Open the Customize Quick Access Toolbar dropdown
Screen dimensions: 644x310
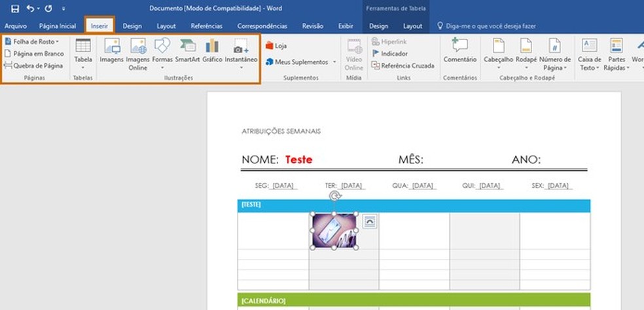pos(63,9)
